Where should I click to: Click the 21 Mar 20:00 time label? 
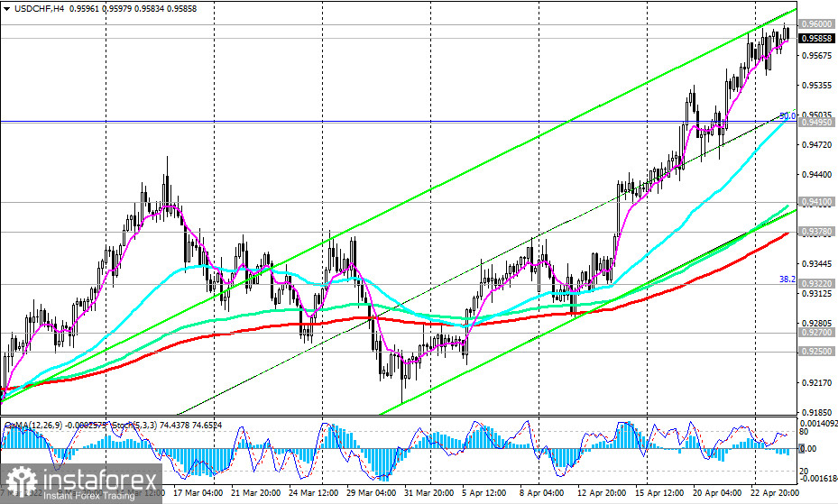(256, 492)
